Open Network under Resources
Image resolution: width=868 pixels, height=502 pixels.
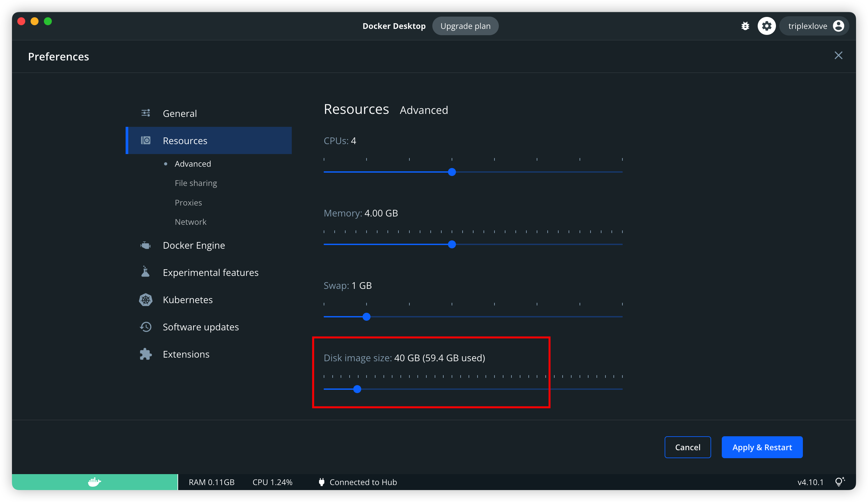(x=190, y=222)
